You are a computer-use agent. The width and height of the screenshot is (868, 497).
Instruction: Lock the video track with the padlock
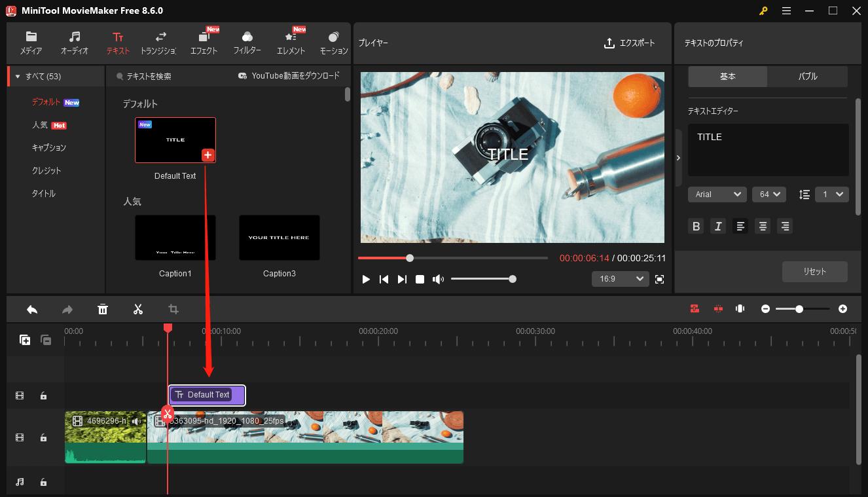click(x=43, y=437)
